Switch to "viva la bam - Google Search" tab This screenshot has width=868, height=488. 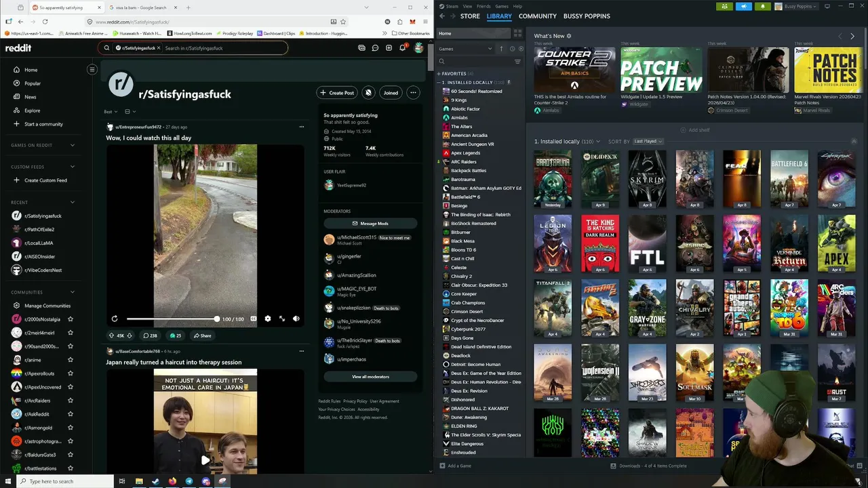click(141, 7)
